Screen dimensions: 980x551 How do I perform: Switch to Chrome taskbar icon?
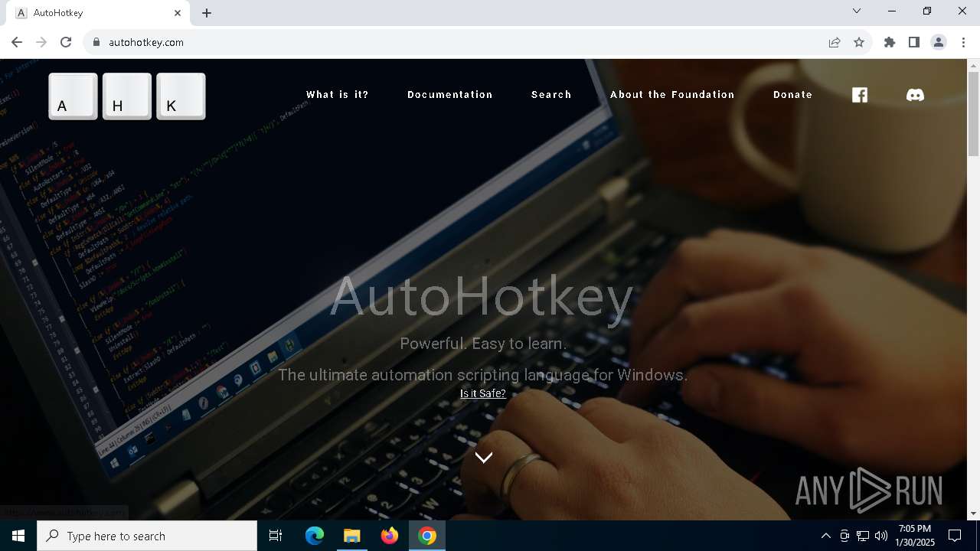point(427,536)
